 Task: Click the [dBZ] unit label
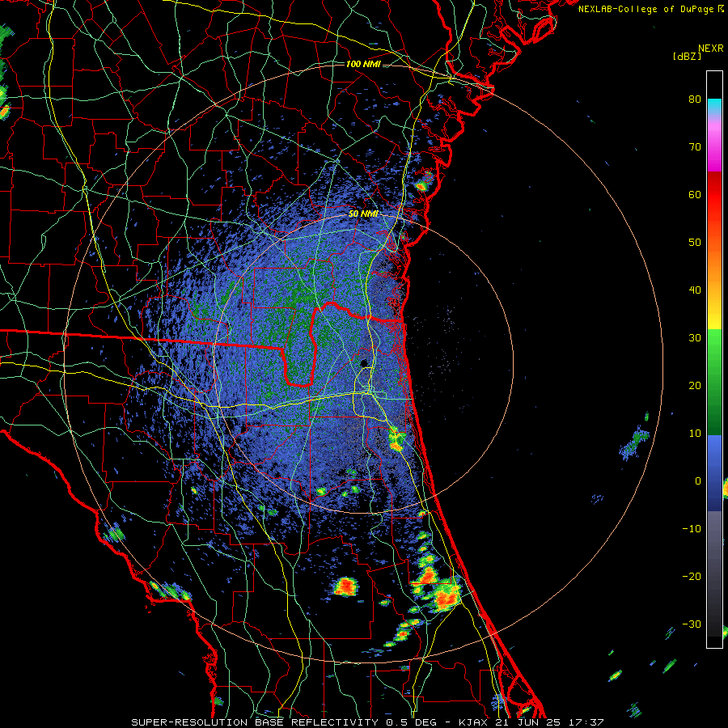click(x=687, y=57)
